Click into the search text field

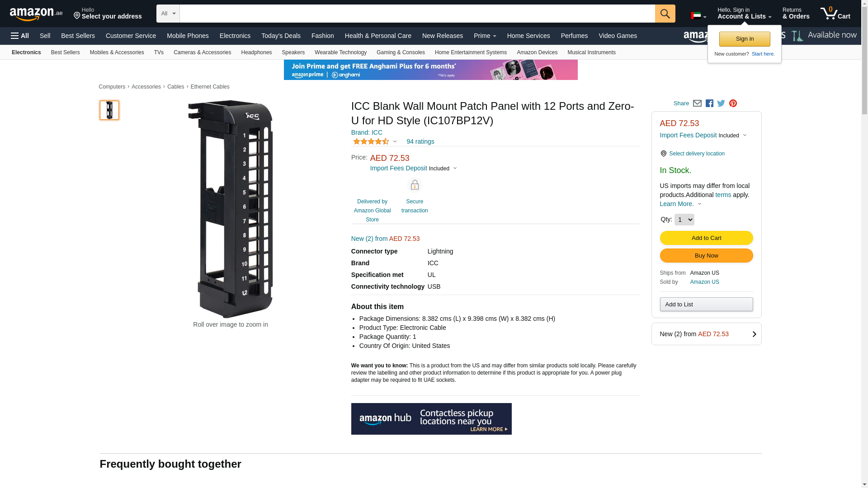417,14
